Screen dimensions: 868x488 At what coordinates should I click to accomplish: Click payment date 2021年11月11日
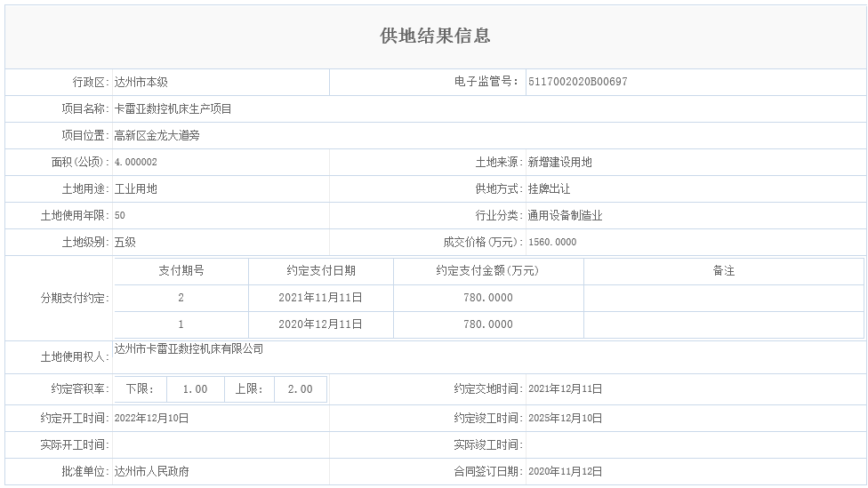click(320, 298)
